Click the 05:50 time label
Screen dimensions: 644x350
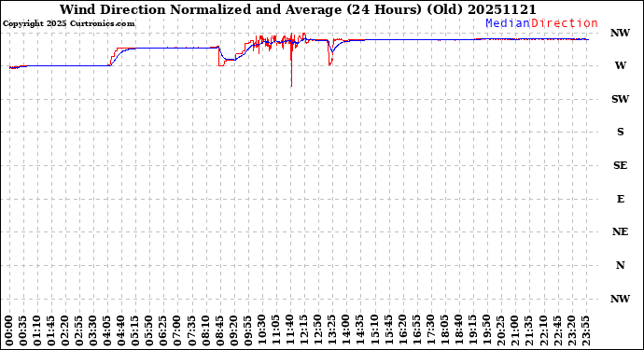pyautogui.click(x=149, y=331)
